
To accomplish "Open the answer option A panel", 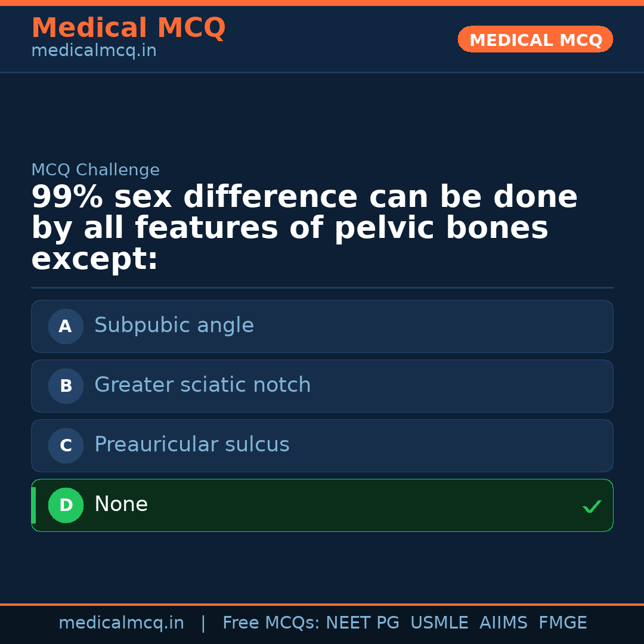I will (322, 326).
